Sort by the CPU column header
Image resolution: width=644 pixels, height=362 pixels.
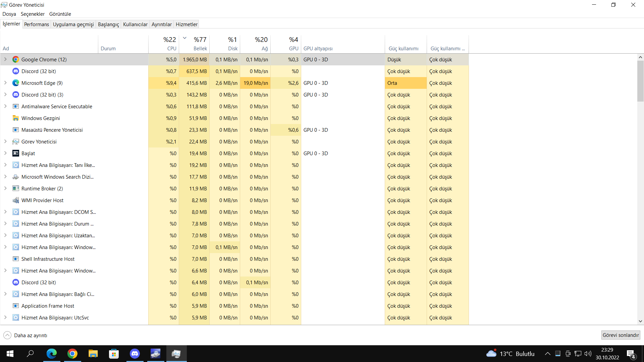(164, 44)
